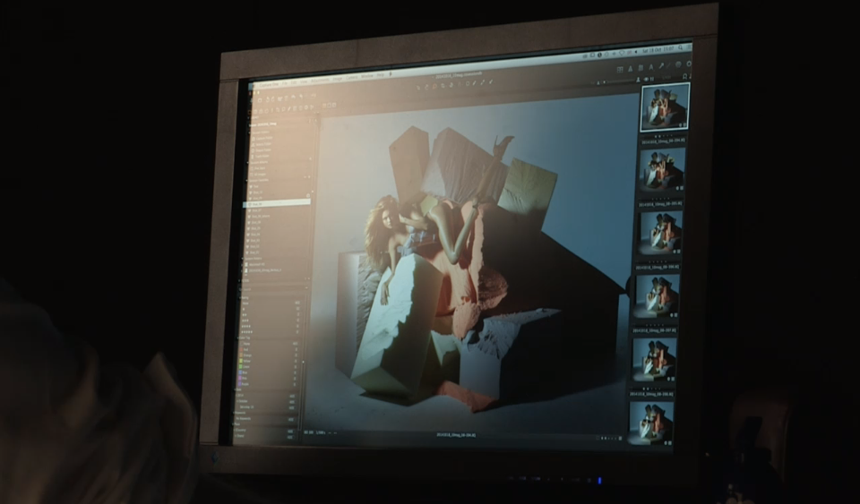
Task: Click the macOS Spotlight search icon
Action: [680, 47]
